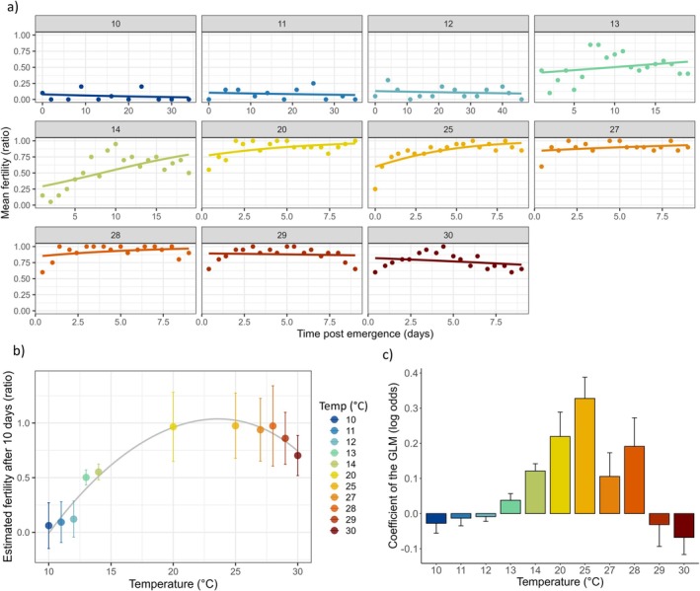
Task: Select the data point at 20 °C in panel b
Action: click(173, 427)
